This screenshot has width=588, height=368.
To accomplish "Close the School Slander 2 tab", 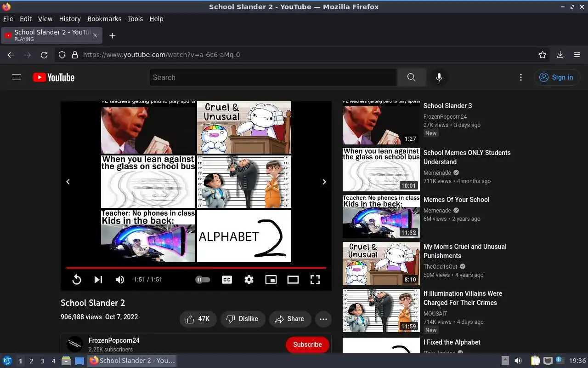I will [95, 35].
